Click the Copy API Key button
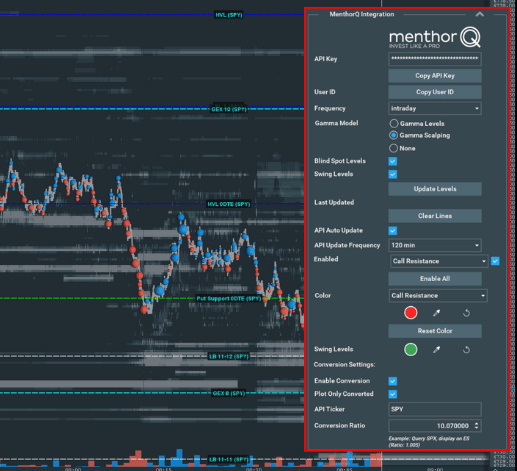This screenshot has height=471, width=517. click(x=435, y=76)
